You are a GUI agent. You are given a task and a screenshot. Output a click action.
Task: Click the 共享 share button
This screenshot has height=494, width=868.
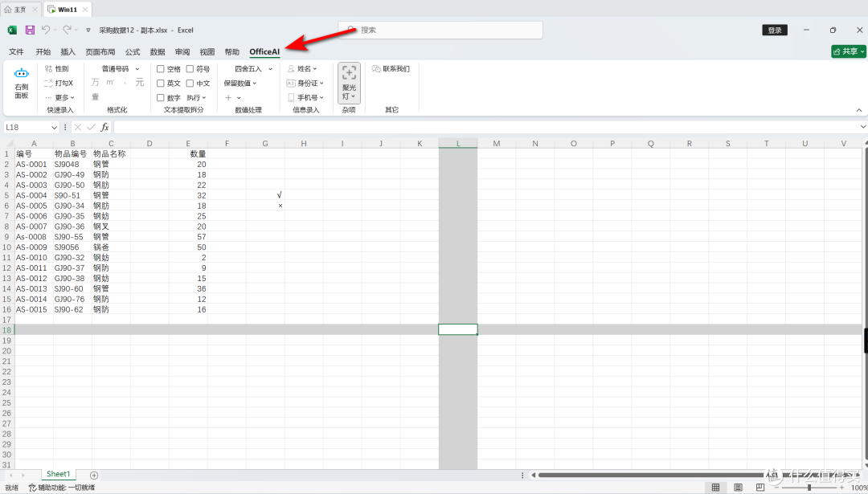pos(848,51)
